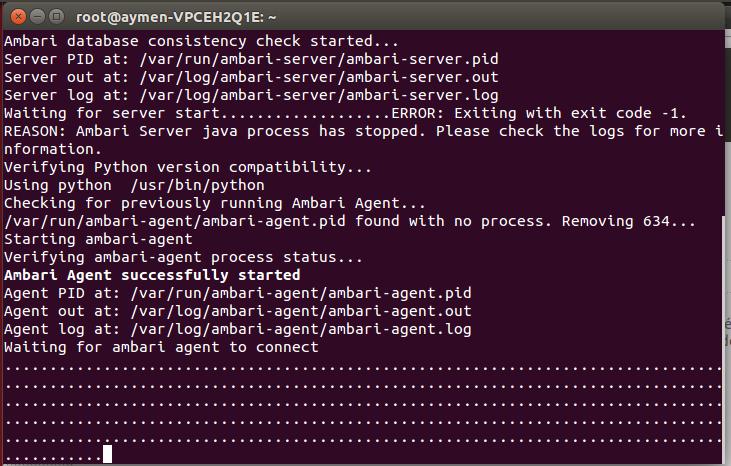Maximize the terminal window

click(x=55, y=15)
